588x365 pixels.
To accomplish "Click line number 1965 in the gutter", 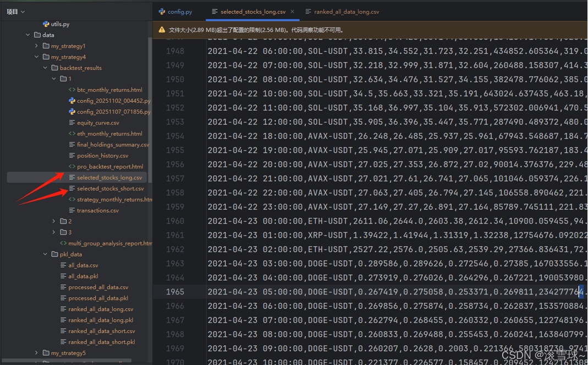I will pyautogui.click(x=175, y=292).
